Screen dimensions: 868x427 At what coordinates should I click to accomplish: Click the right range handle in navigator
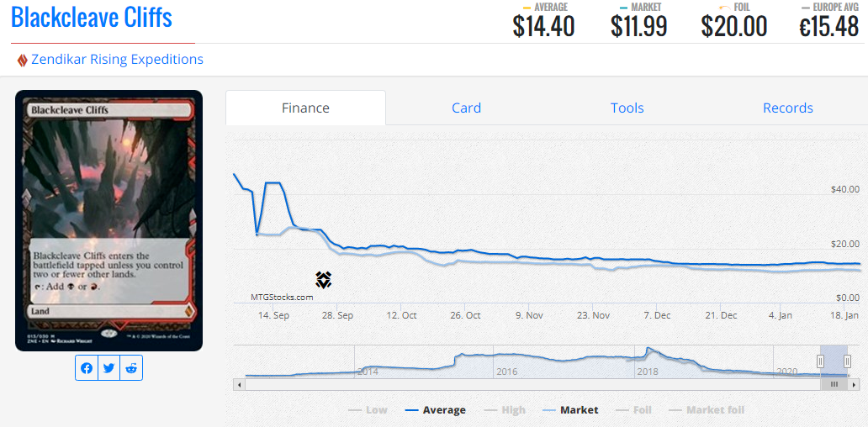coord(847,361)
